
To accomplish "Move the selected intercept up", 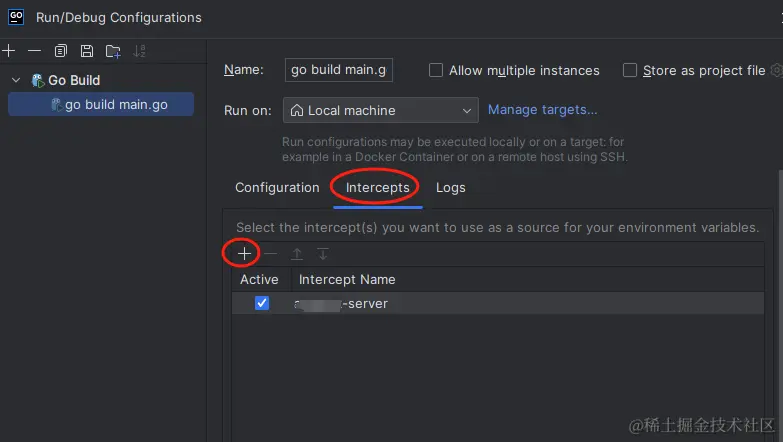I will point(297,254).
